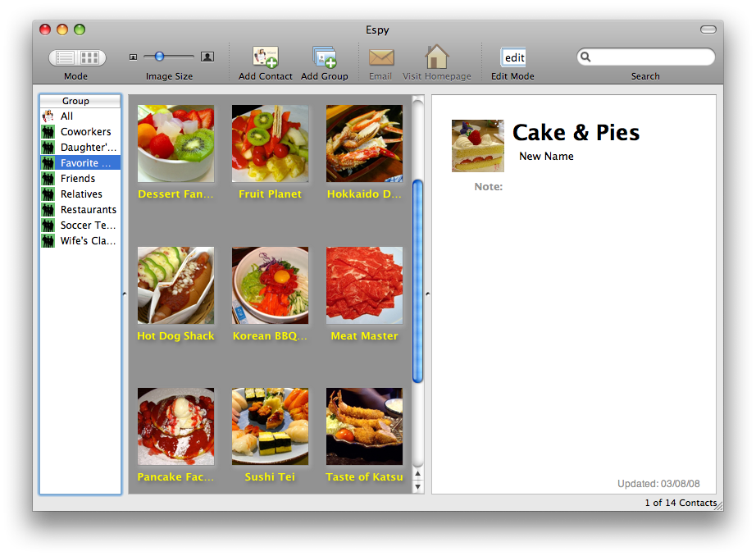Click the Cake & Pies contact photo
This screenshot has height=556, width=756.
click(x=478, y=146)
